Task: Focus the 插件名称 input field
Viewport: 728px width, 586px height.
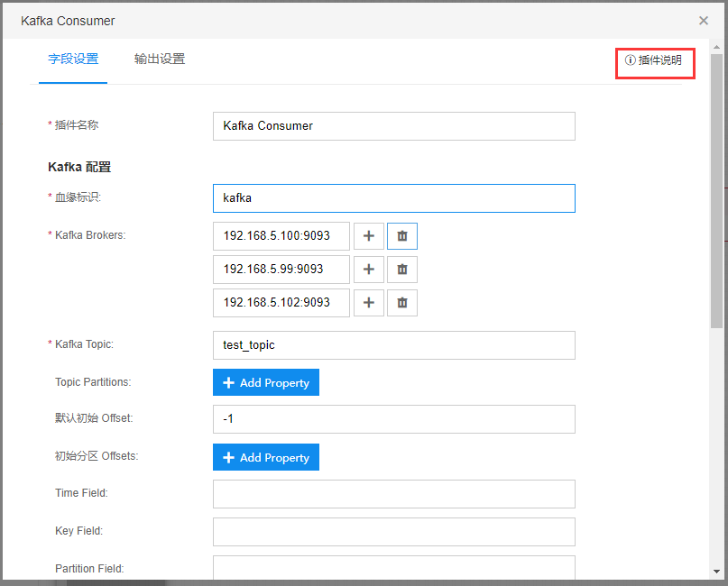Action: click(x=394, y=126)
